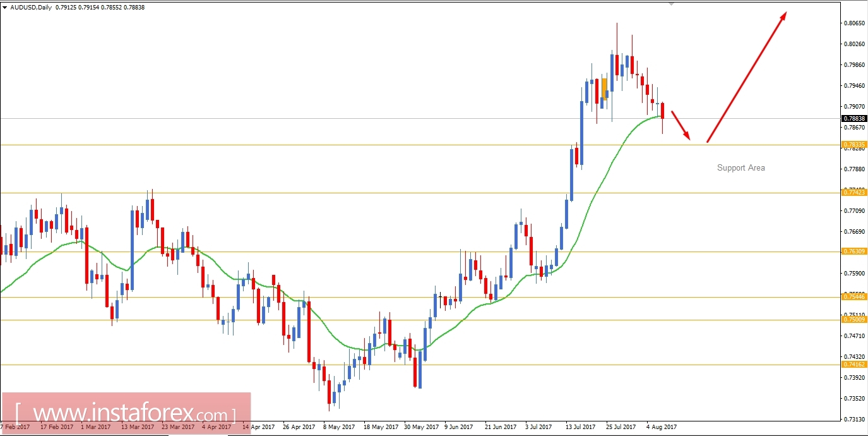
Task: Click the gray chart-scroll triangle above the chart
Action: tap(671, 4)
